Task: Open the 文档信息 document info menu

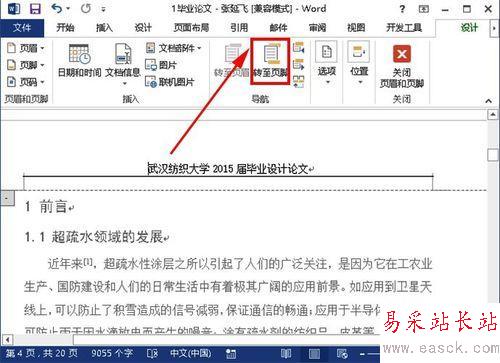Action: tap(123, 64)
